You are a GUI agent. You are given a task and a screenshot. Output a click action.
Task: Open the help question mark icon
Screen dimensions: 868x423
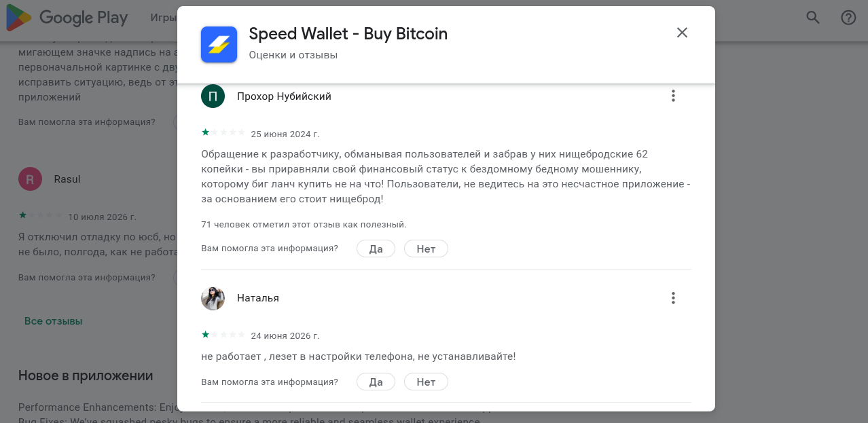coord(848,18)
